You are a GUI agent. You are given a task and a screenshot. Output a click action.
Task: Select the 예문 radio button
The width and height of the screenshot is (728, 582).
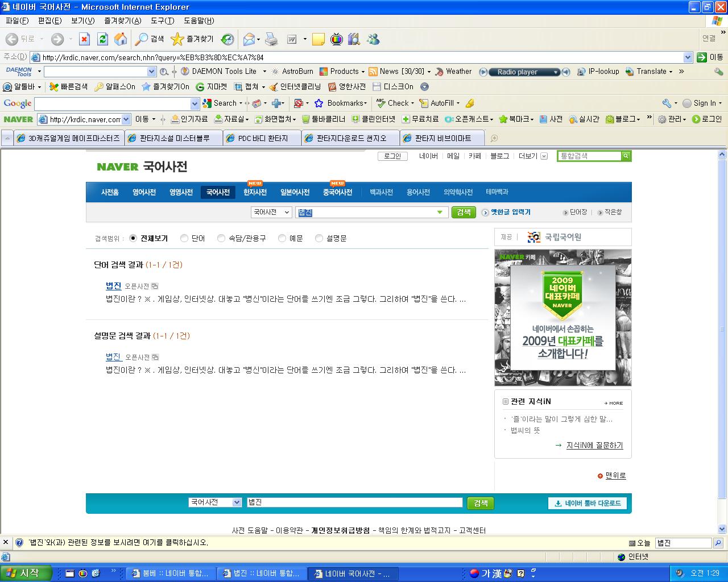[x=282, y=239]
